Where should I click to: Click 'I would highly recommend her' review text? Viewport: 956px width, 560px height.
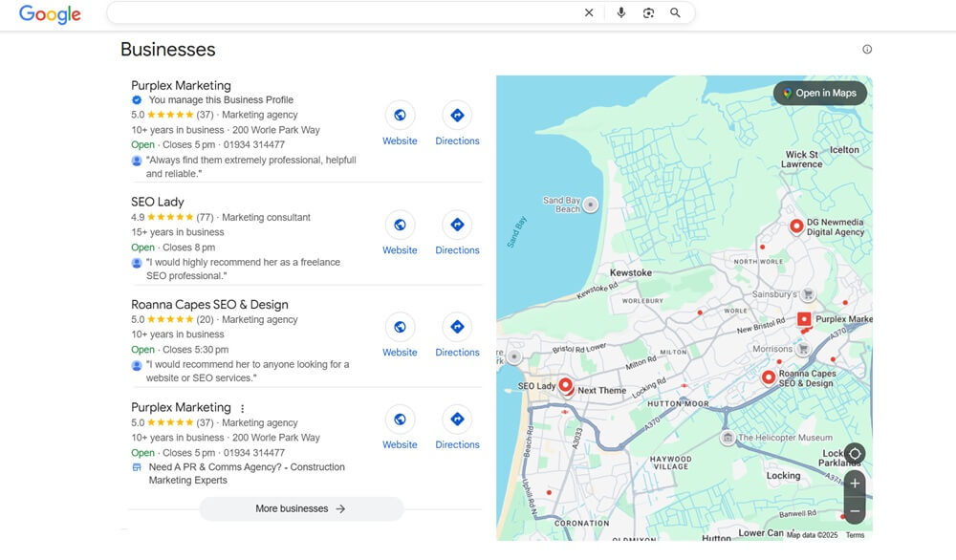(243, 269)
